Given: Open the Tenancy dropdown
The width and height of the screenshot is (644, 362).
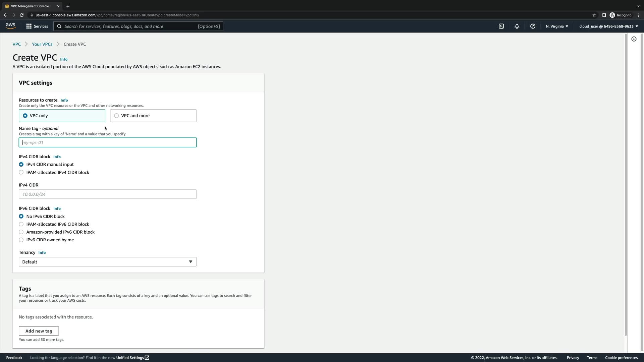Looking at the screenshot, I should (x=107, y=262).
